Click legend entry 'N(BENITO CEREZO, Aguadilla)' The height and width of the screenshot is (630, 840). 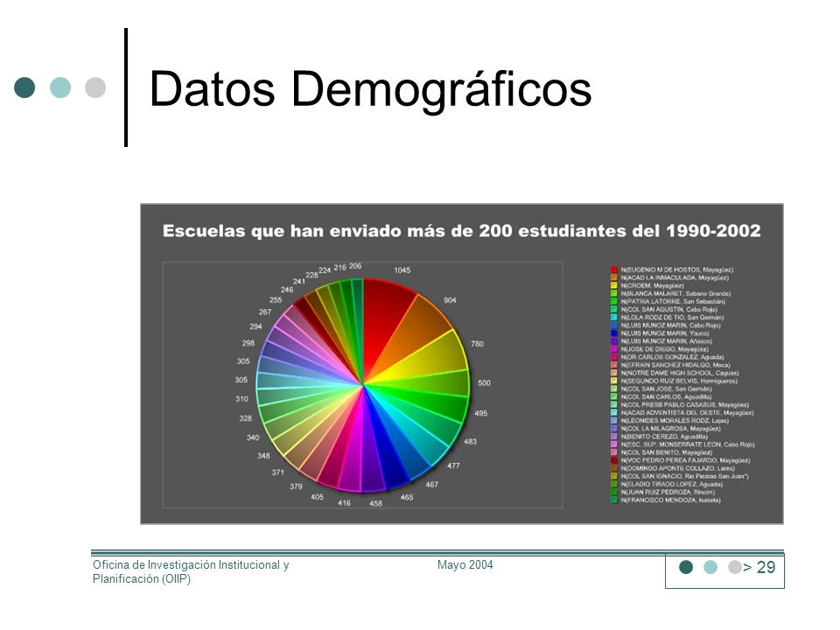tap(664, 437)
